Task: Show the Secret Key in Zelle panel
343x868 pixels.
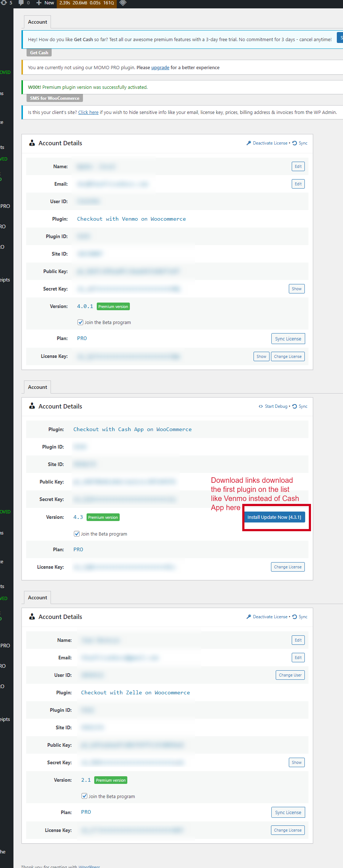Action: pos(297,762)
